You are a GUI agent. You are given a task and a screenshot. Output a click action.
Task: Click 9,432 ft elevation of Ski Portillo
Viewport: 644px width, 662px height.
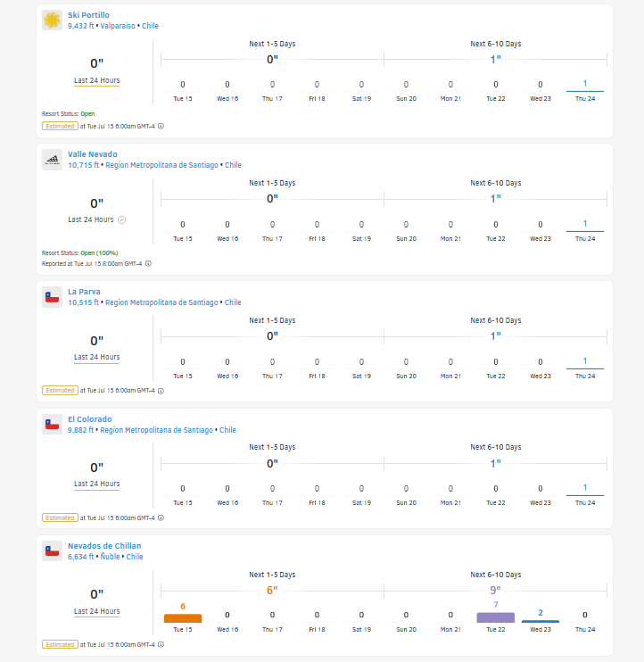(80, 26)
